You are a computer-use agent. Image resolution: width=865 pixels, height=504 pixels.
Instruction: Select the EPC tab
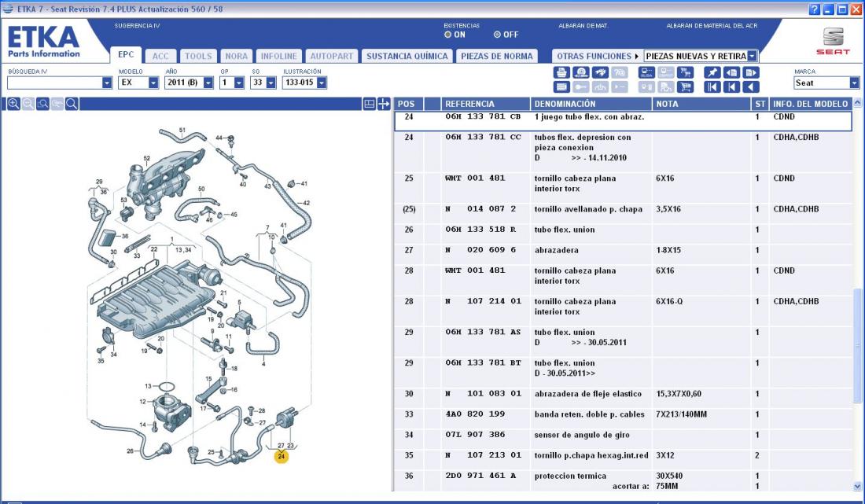coord(126,54)
